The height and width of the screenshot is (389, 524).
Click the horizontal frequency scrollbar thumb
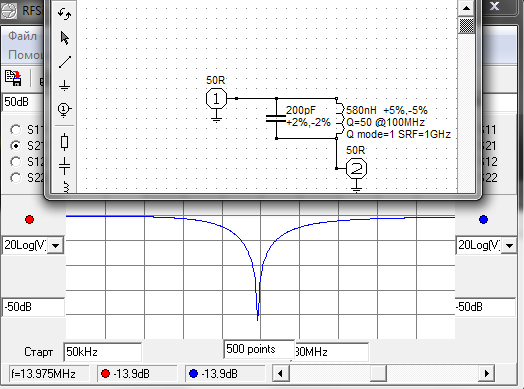tap(378, 373)
